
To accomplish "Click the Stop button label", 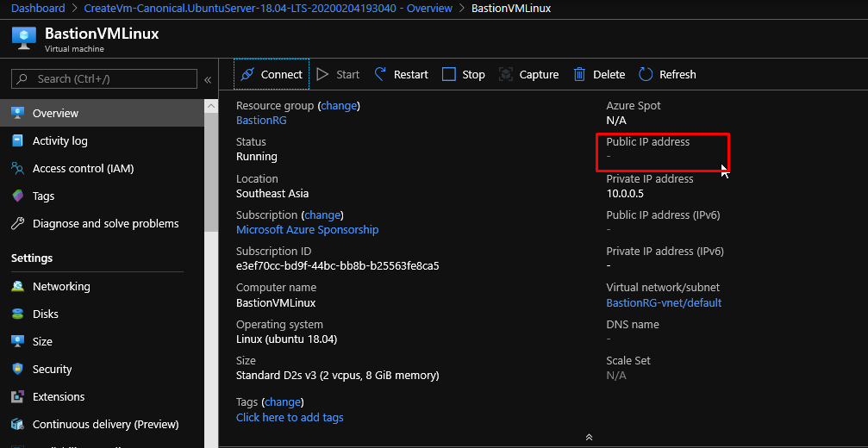I will (x=473, y=74).
